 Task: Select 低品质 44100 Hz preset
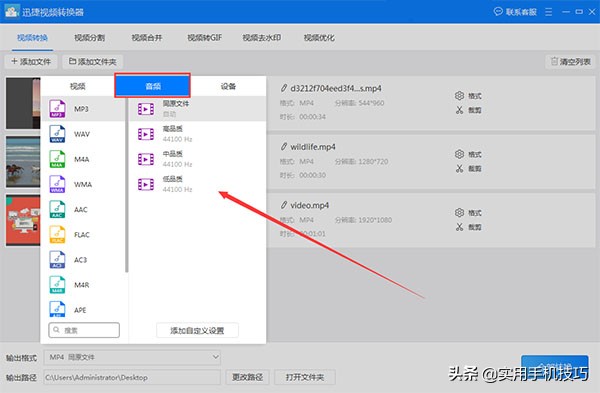197,184
